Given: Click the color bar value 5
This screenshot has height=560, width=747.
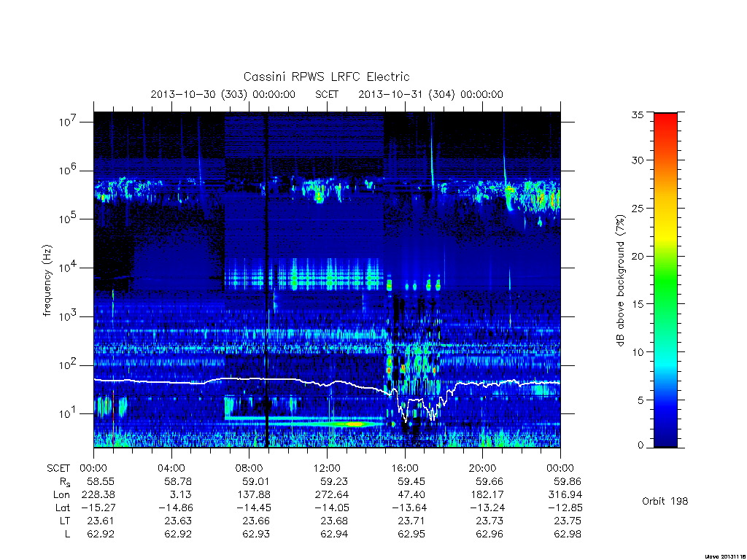Looking at the screenshot, I should click(640, 400).
